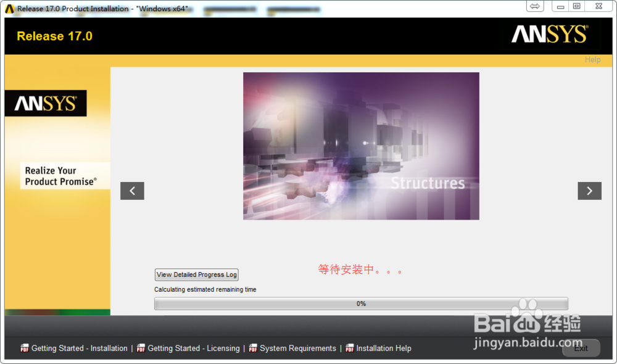Image resolution: width=617 pixels, height=364 pixels.
Task: Show the previous slideshow image
Action: 132,191
